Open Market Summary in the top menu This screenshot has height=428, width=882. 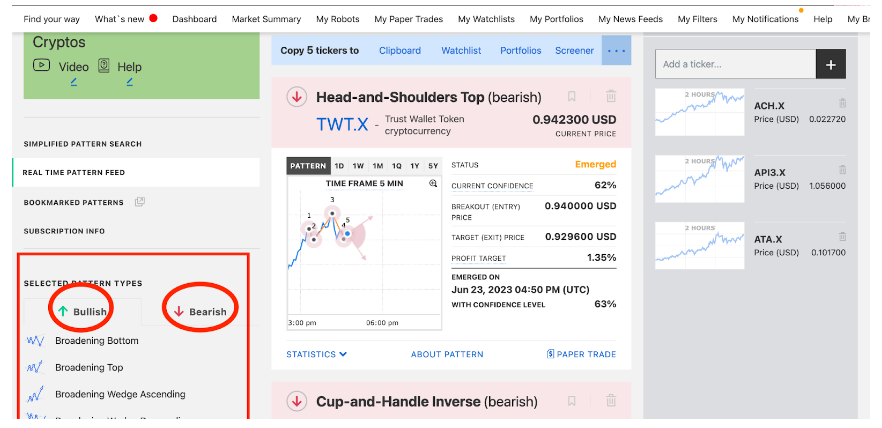pos(266,19)
